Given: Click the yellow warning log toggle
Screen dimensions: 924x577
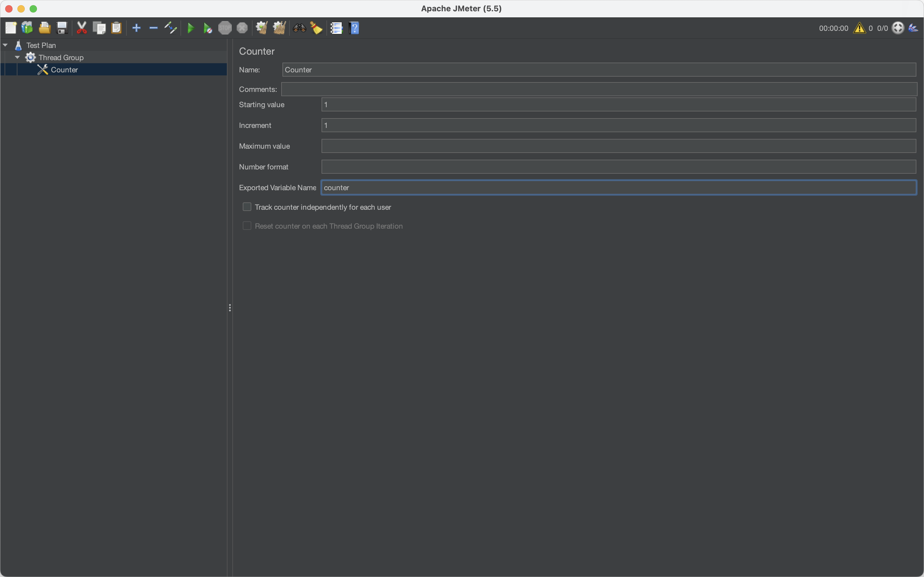Looking at the screenshot, I should tap(859, 28).
